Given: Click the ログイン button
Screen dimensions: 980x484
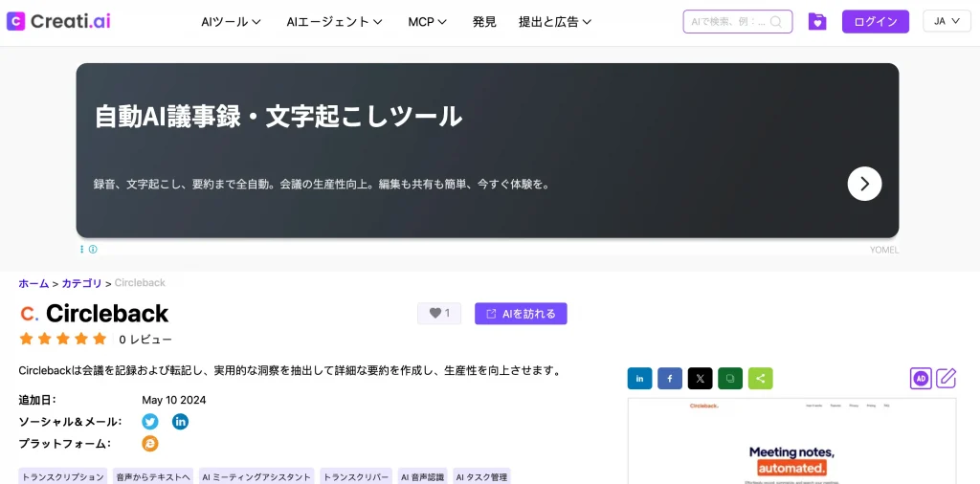Looking at the screenshot, I should pyautogui.click(x=875, y=22).
